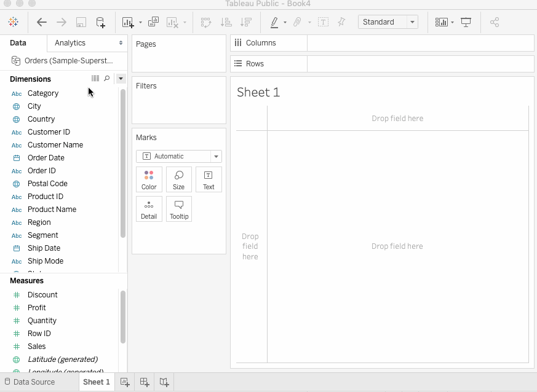The width and height of the screenshot is (537, 392).
Task: Click the Size button on Marks card
Action: [x=178, y=179]
